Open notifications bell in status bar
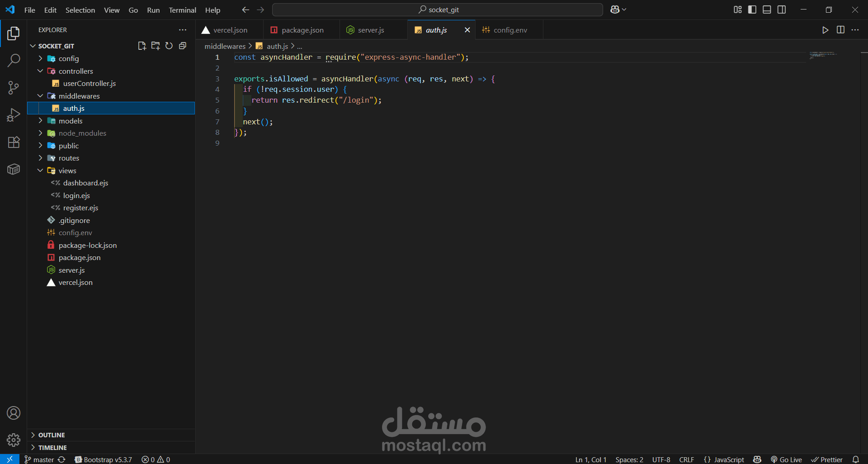 pos(856,459)
